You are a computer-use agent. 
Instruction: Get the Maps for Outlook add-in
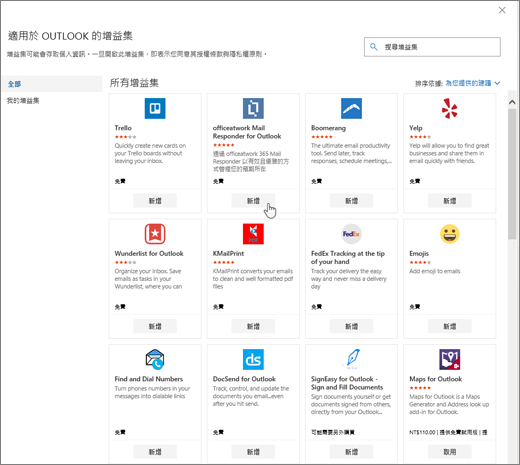click(450, 452)
